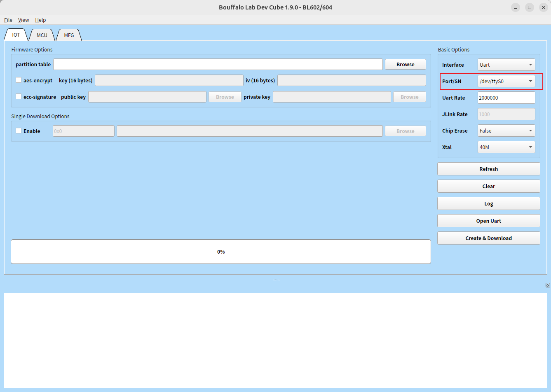Open the Chip Erase dropdown
The height and width of the screenshot is (392, 551).
coord(506,131)
